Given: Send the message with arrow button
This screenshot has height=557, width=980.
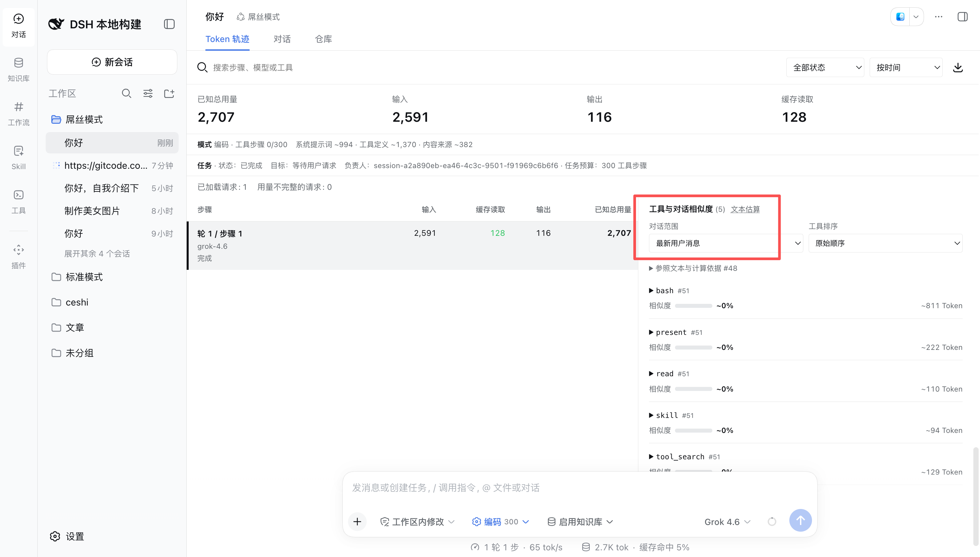Looking at the screenshot, I should coord(800,520).
